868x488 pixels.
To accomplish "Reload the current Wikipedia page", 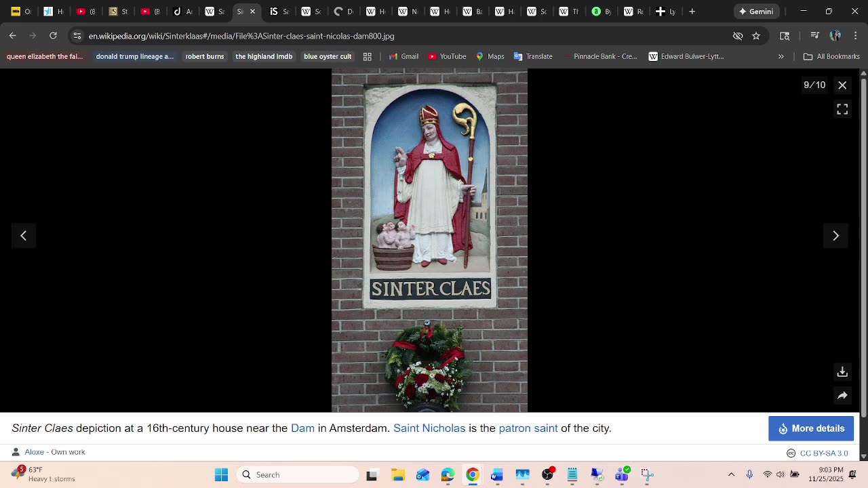I will point(53,36).
